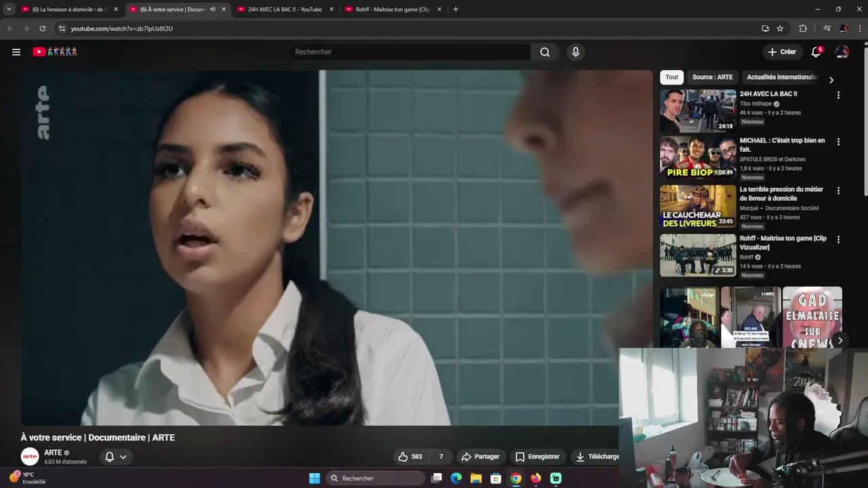Open the MICHAEL : C'était trop bien video title

[782, 144]
